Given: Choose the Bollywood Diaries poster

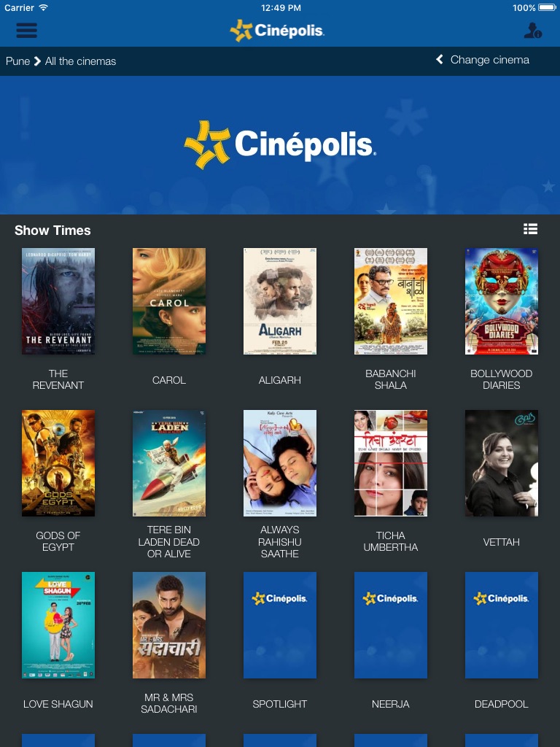Looking at the screenshot, I should 502,301.
